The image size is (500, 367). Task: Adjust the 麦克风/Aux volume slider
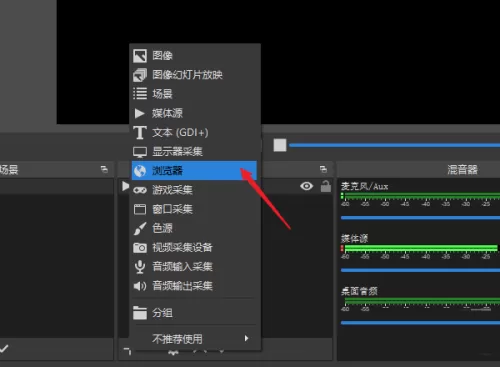[420, 218]
